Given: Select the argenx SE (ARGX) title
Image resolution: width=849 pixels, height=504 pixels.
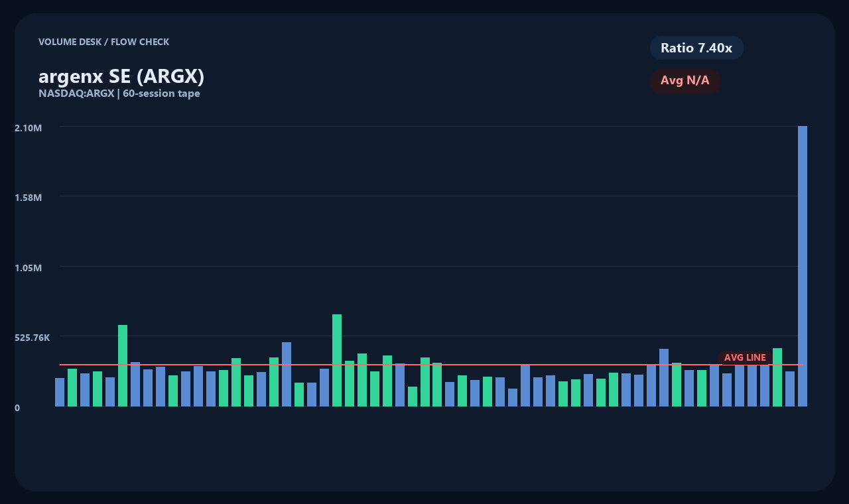Looking at the screenshot, I should pyautogui.click(x=121, y=76).
